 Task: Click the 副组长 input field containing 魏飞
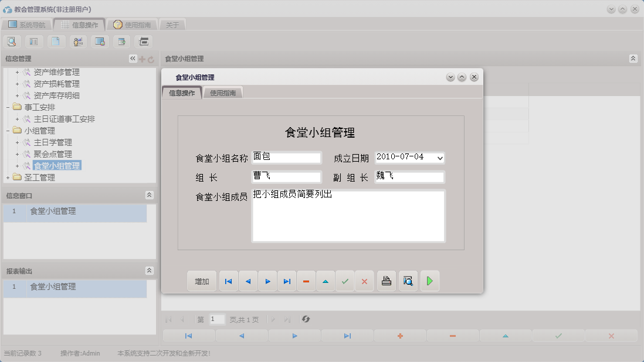click(409, 177)
